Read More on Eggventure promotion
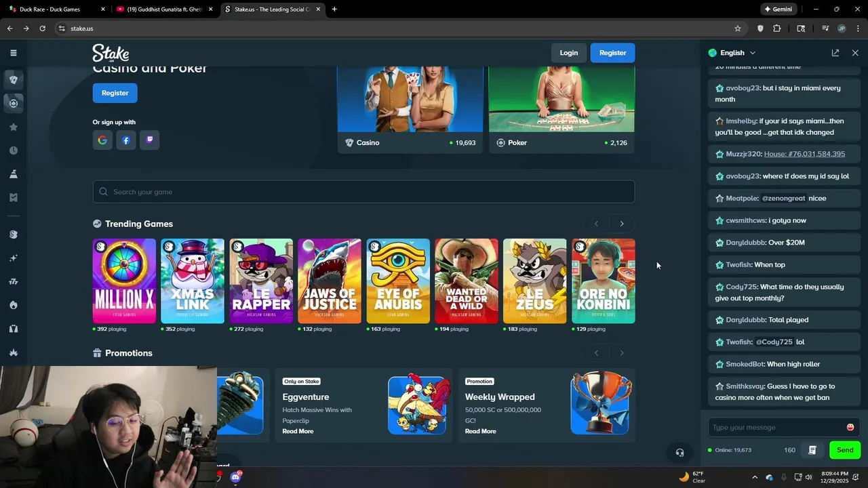 [x=298, y=431]
